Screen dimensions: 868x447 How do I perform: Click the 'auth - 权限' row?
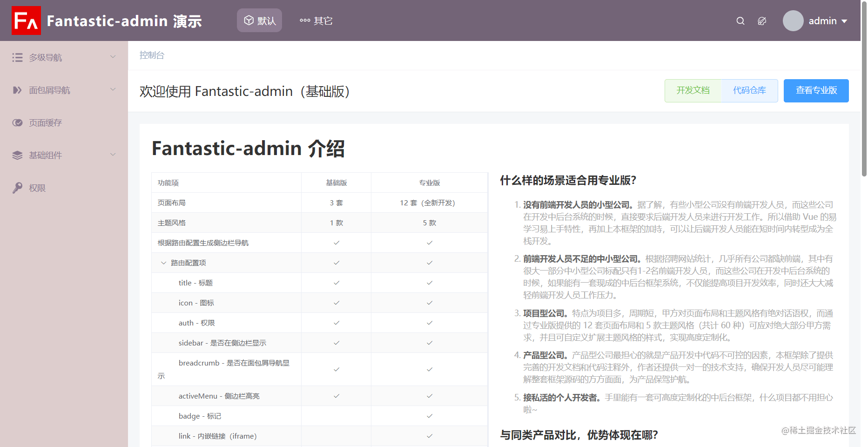point(320,323)
